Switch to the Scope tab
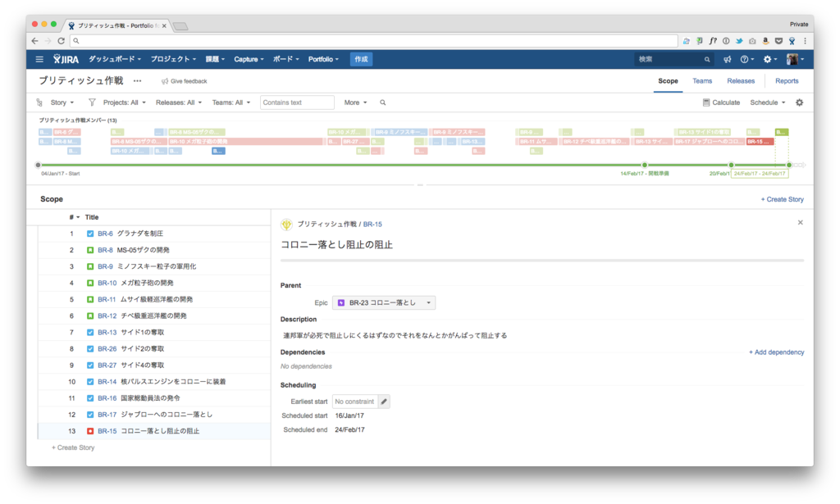Image resolution: width=840 pixels, height=504 pixels. [668, 81]
